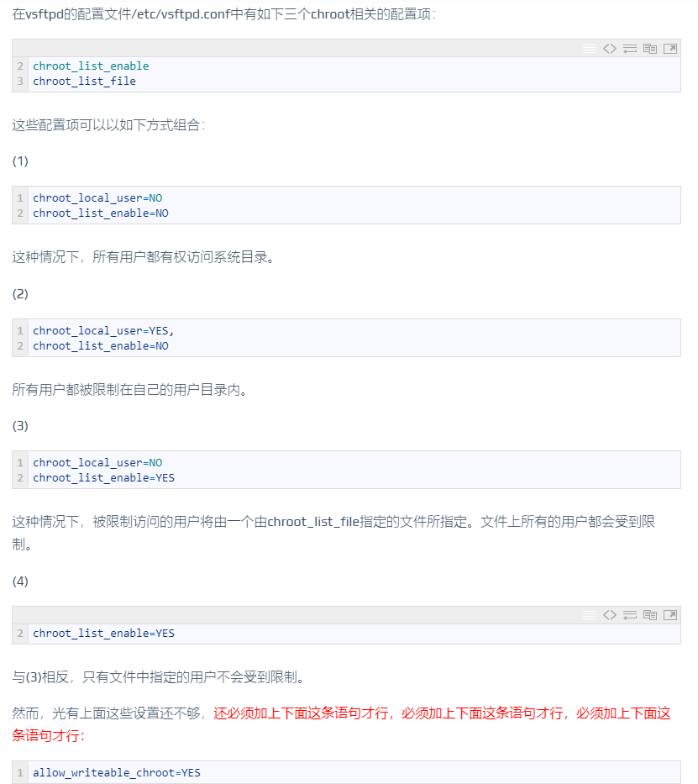Click chroot_local_user=NO under section (1)
Image resolution: width=698 pixels, height=784 pixels.
97,198
